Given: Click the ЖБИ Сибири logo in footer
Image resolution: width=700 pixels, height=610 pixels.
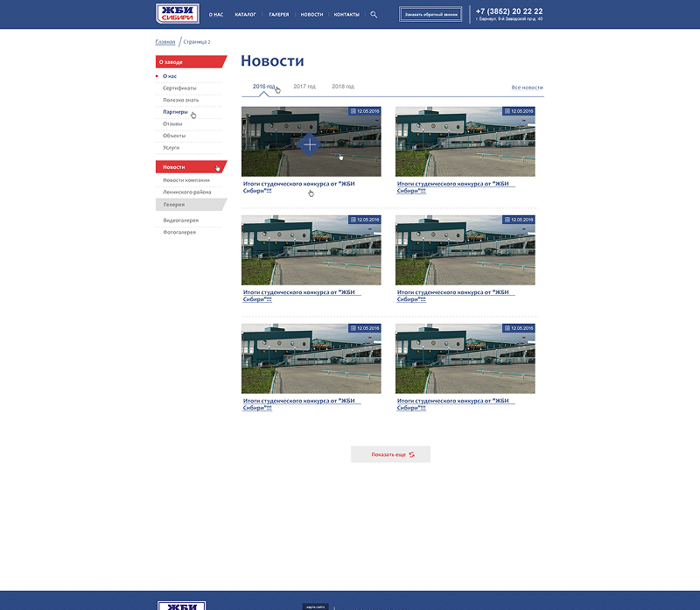Looking at the screenshot, I should 182,606.
